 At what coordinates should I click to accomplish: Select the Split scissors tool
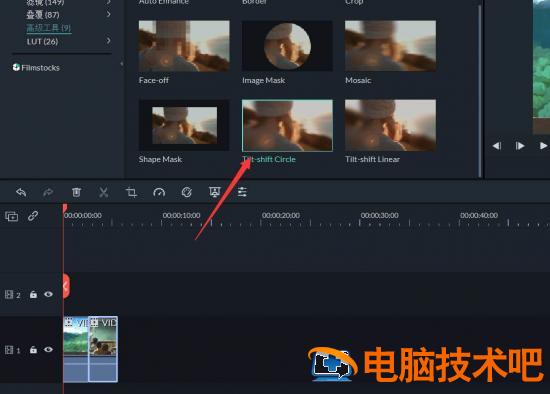[103, 192]
